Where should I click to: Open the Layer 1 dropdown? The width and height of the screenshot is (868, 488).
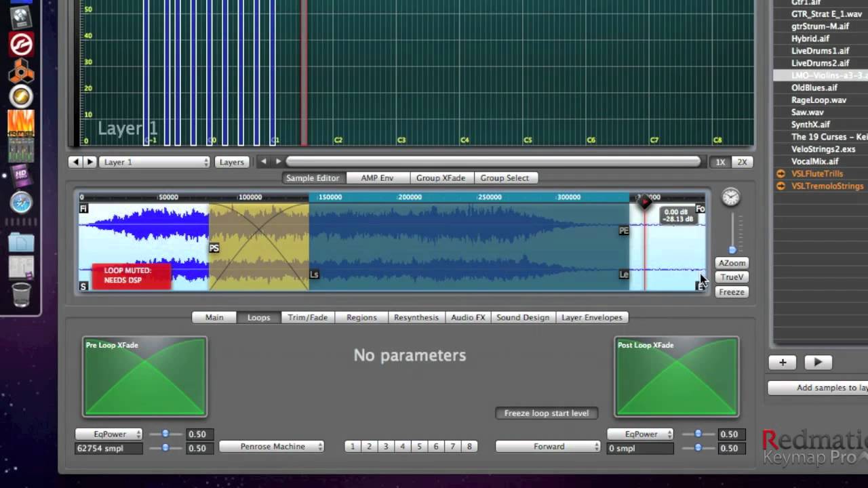[x=155, y=162]
